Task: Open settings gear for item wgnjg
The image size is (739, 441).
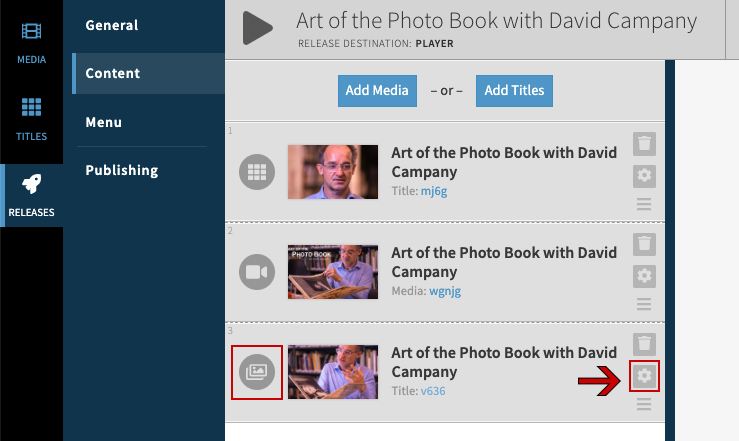Action: [x=645, y=276]
